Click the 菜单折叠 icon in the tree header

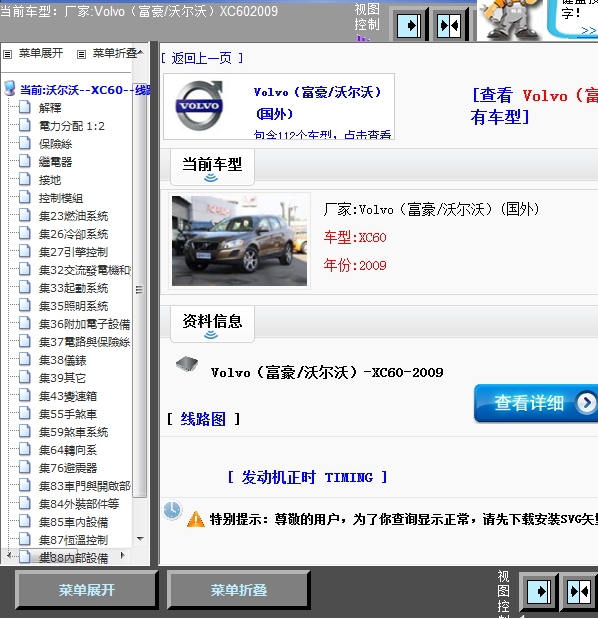81,54
